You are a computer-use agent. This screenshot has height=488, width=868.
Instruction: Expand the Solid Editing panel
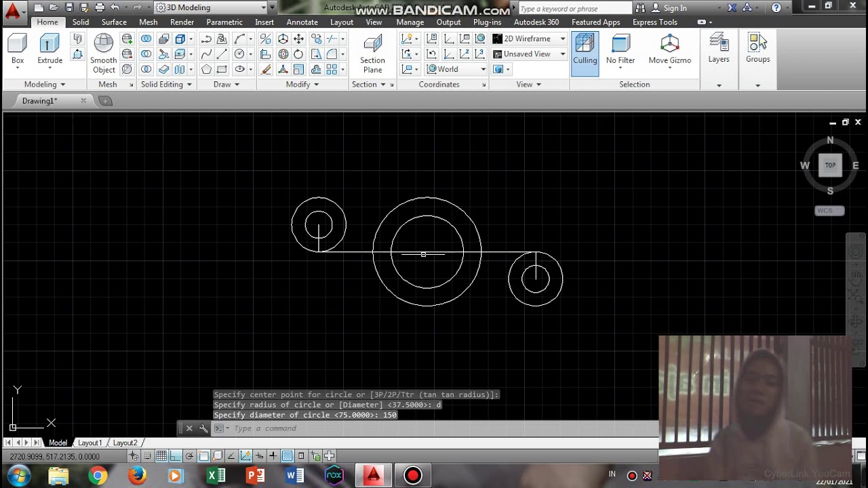click(x=166, y=84)
